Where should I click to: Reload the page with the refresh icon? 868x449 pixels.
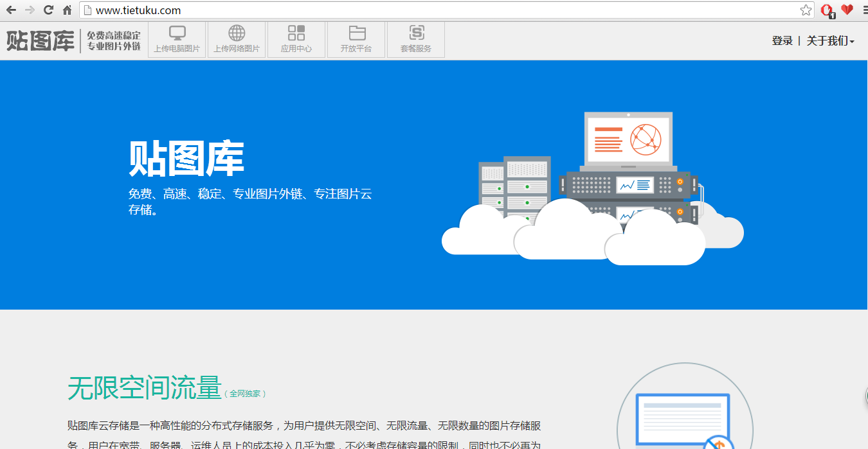[48, 10]
